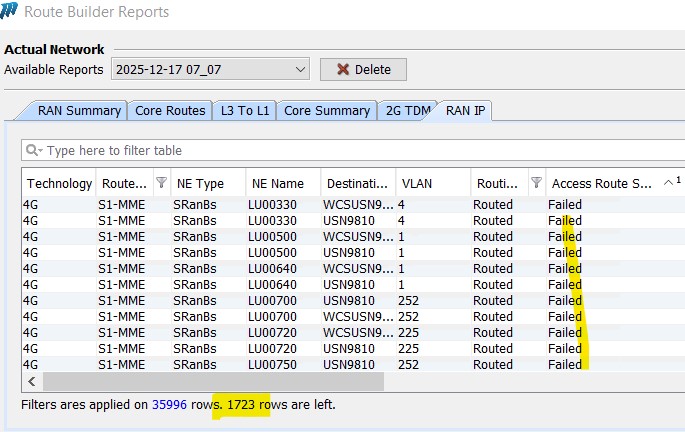Switch to the RAN Summary tab
The image size is (685, 432).
(79, 111)
